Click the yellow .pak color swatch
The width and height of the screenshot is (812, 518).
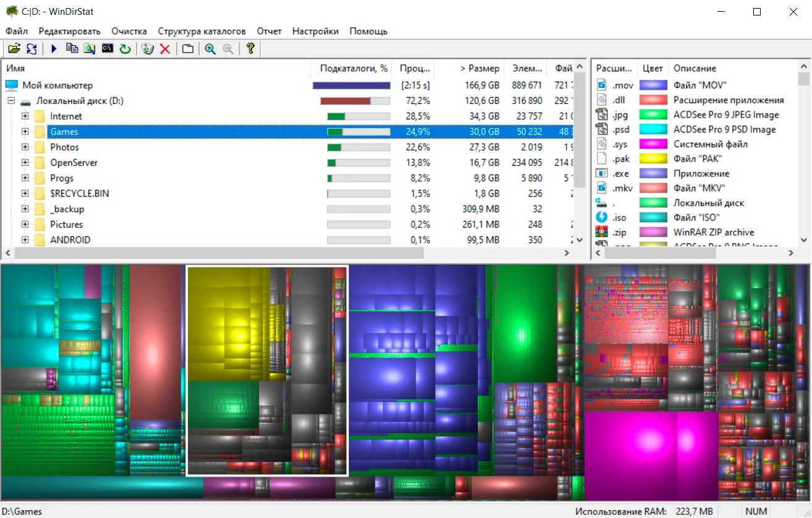[x=654, y=159]
